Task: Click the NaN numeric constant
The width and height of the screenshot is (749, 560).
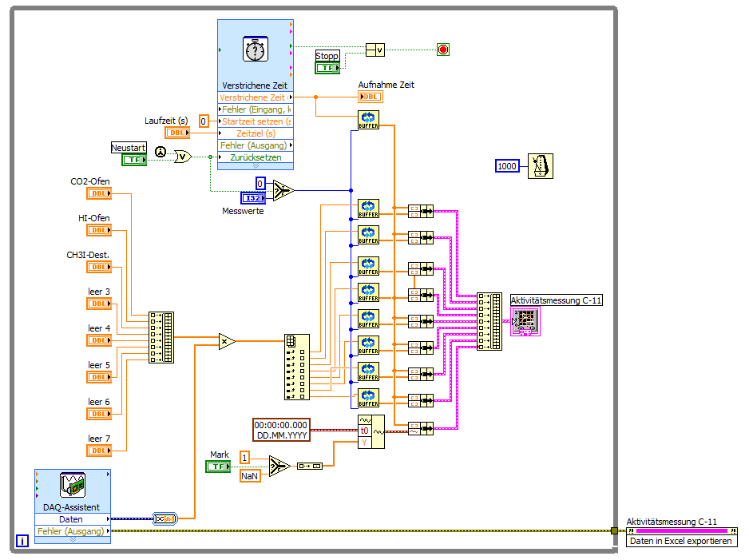Action: [x=250, y=476]
